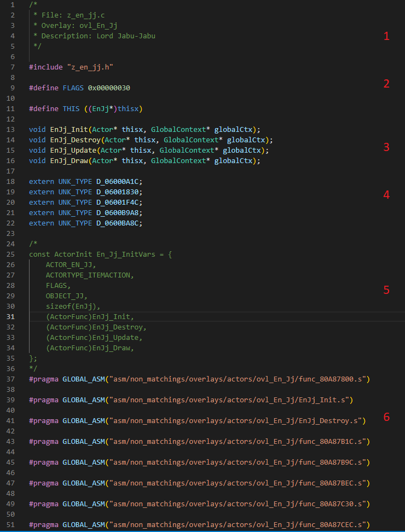Screen dimensions: 405x532
Task: Click the red annotation number 1
Action: pyautogui.click(x=386, y=37)
